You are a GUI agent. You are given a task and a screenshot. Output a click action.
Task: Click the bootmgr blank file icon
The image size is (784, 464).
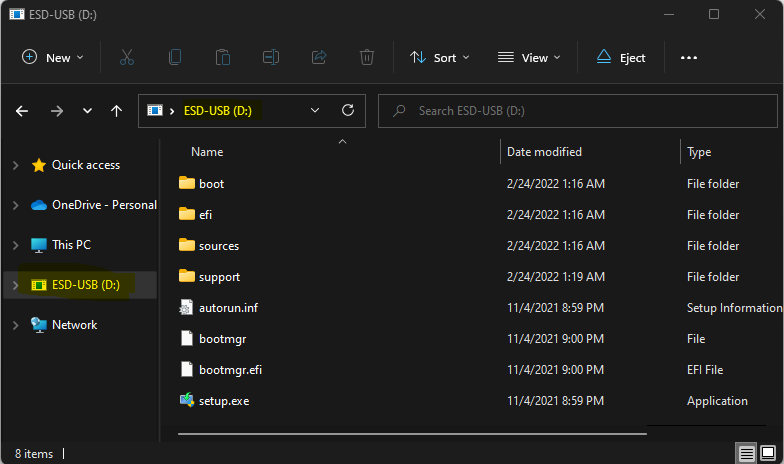[x=186, y=338]
